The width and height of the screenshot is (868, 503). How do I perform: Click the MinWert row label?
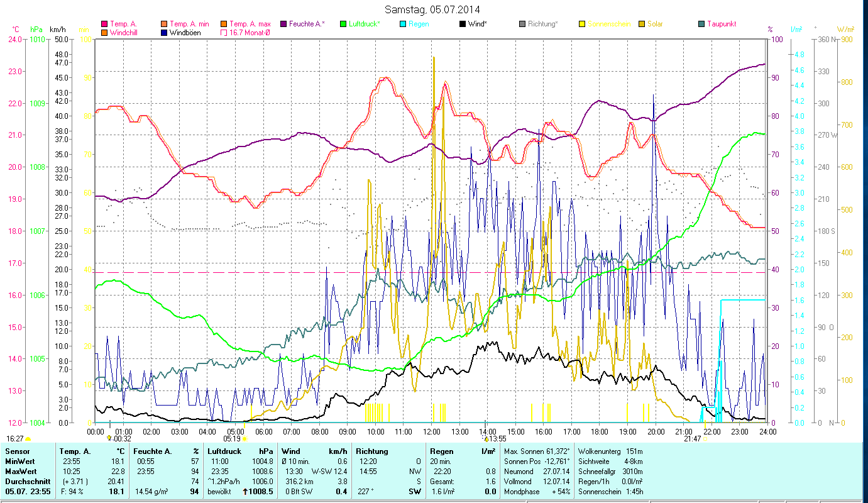point(21,462)
